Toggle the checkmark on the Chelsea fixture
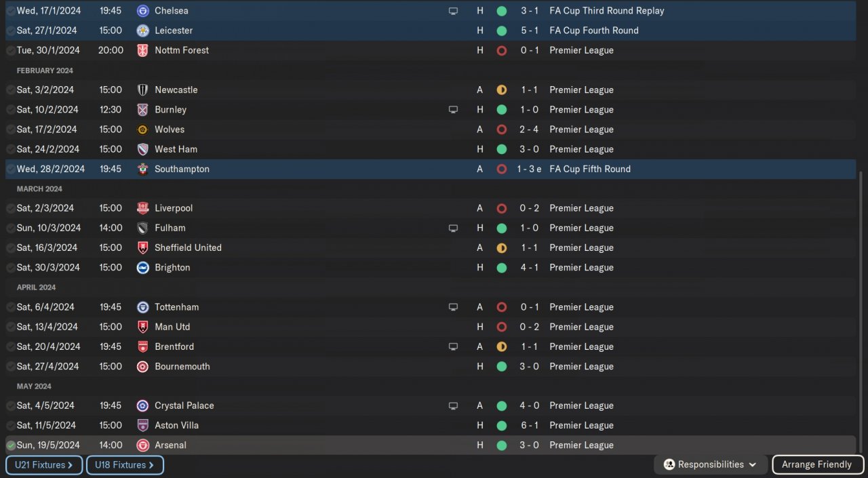This screenshot has width=868, height=478. pos(11,11)
